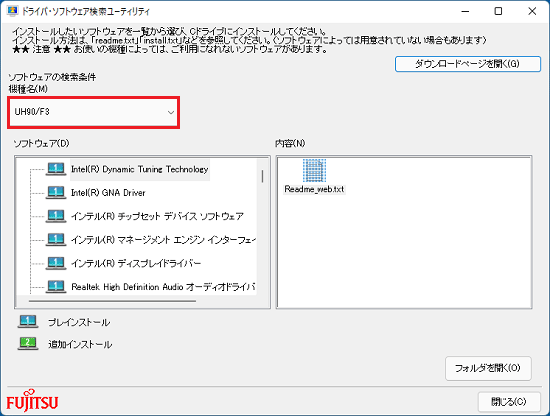This screenshot has height=416, width=550.
Task: Click the app icon in the title bar
Action: (x=12, y=11)
